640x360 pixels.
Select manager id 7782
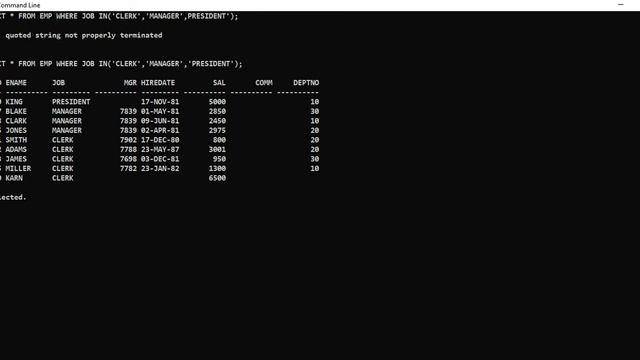tap(128, 169)
